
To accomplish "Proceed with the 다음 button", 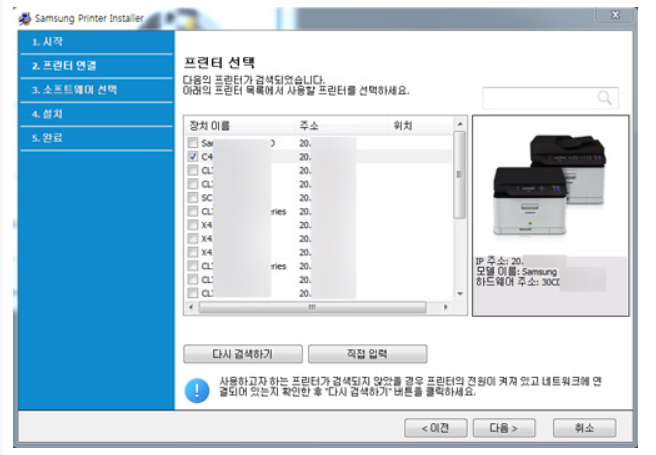I will pyautogui.click(x=504, y=428).
